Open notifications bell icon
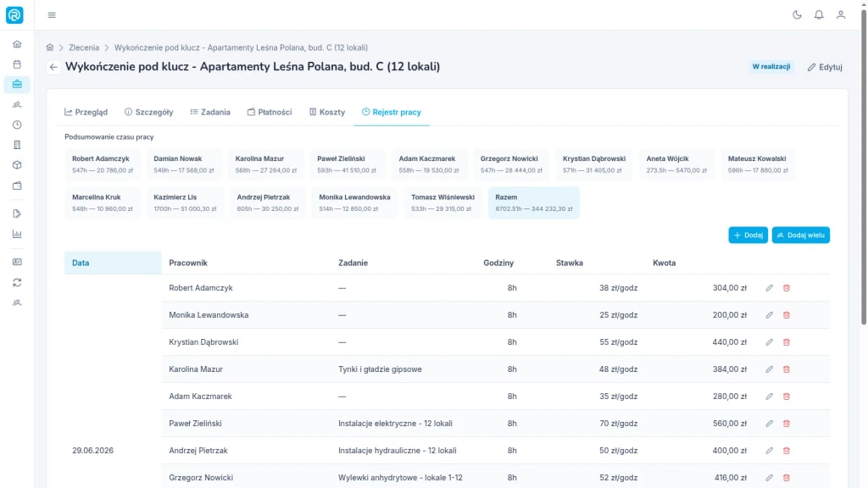The image size is (868, 488). pos(819,15)
